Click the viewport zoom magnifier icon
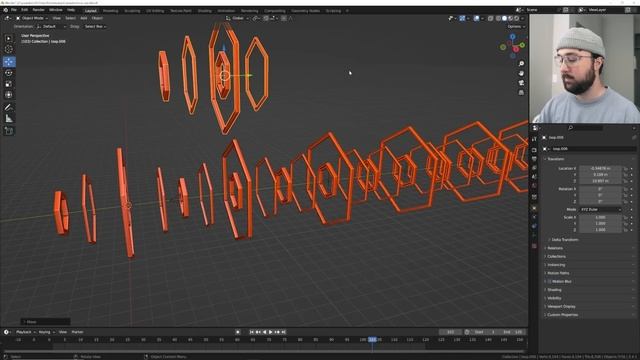The height and width of the screenshot is (360, 640). coord(521,64)
